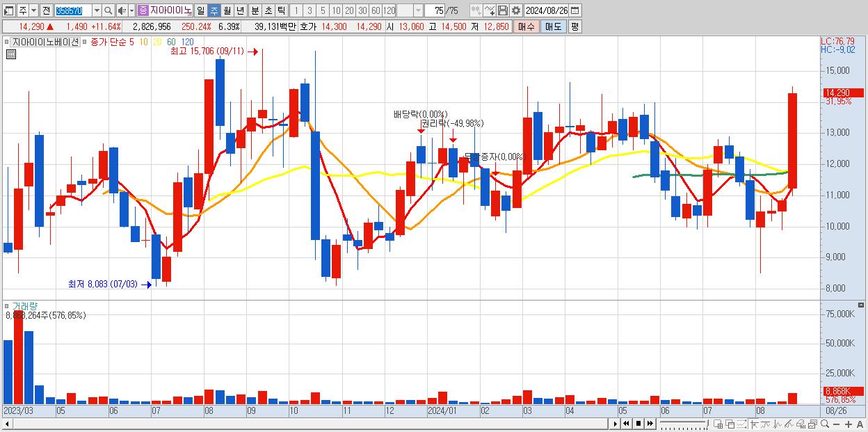Image resolution: width=868 pixels, height=432 pixels.
Task: Click the playback speed slider
Action: point(684,424)
